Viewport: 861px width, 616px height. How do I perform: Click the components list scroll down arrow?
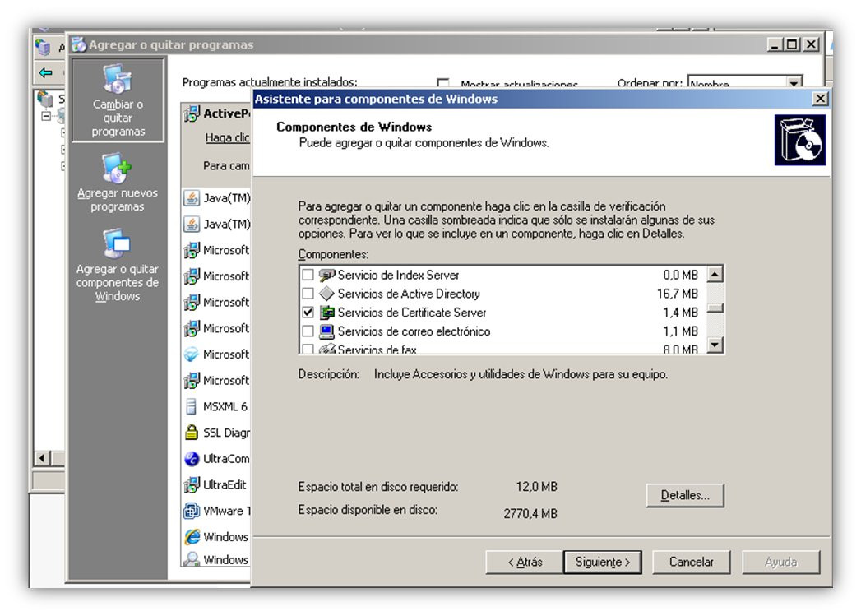pos(715,345)
